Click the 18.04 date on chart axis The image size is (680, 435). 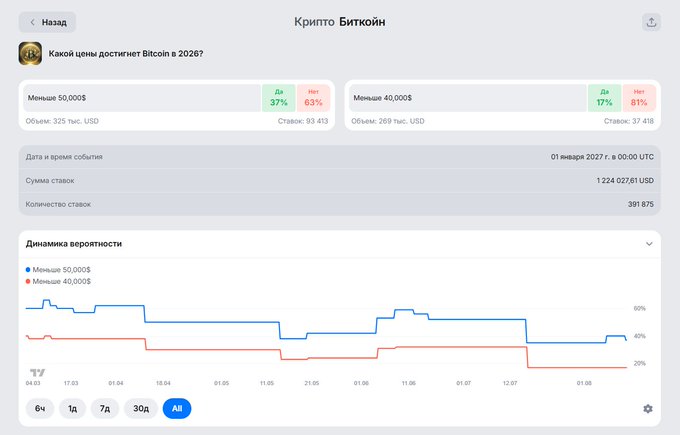click(x=163, y=383)
